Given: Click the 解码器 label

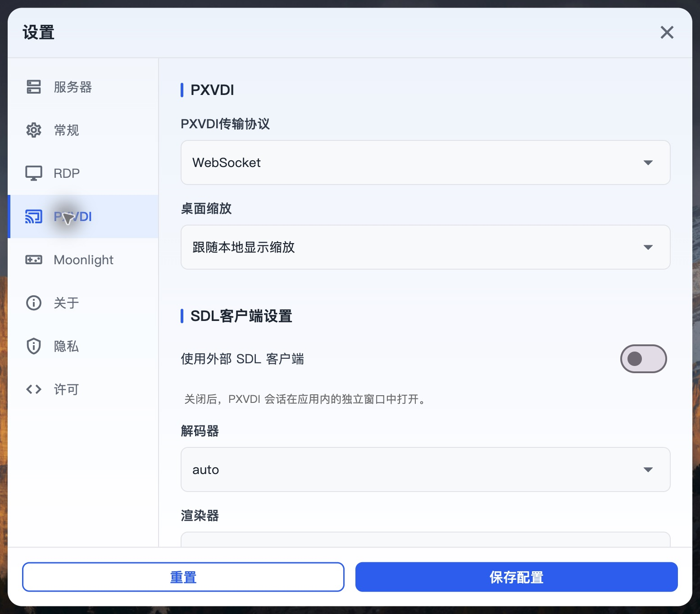Looking at the screenshot, I should click(200, 431).
